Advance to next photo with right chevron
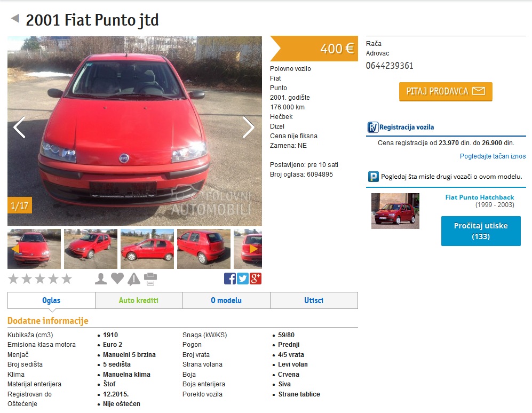This screenshot has width=532, height=413. click(x=248, y=127)
